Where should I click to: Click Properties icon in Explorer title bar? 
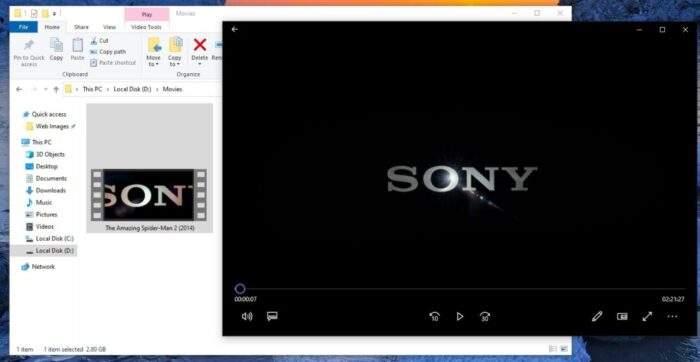pos(34,13)
